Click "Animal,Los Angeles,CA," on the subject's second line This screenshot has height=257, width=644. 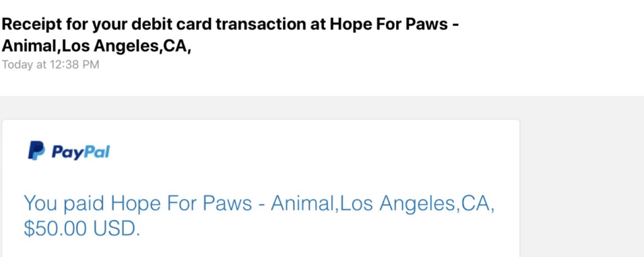[x=97, y=47]
